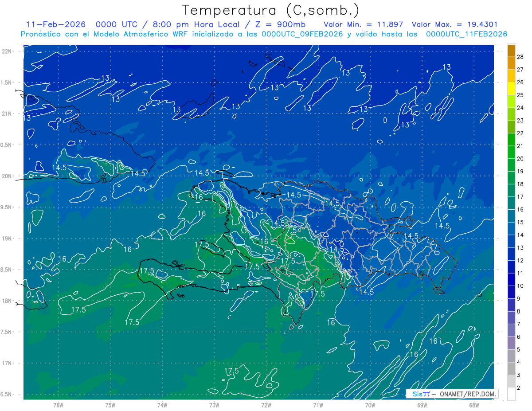Click the '5' value on the color scale
The height and width of the screenshot is (411, 532).
[518, 350]
